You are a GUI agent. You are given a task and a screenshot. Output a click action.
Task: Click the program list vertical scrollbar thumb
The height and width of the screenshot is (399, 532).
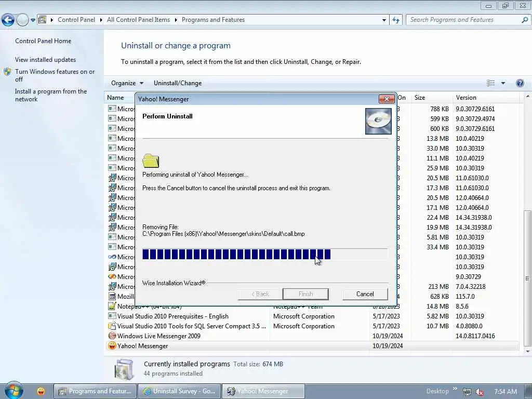[x=528, y=278]
